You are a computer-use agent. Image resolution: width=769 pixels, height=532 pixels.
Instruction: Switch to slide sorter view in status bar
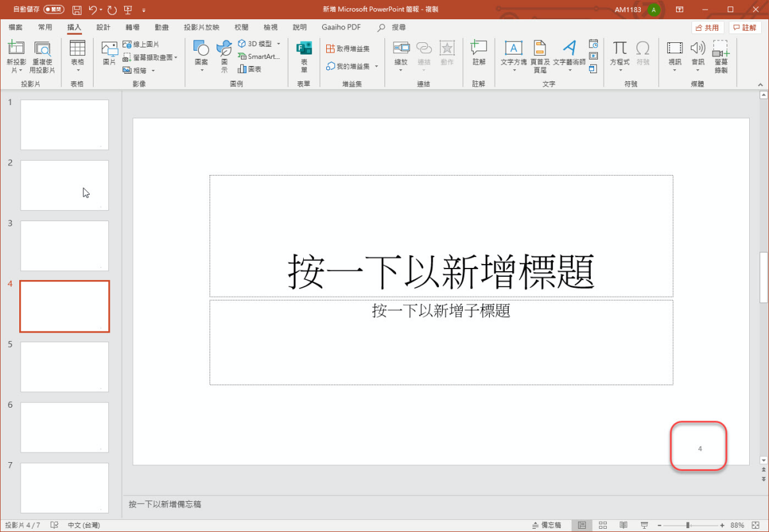pyautogui.click(x=602, y=525)
